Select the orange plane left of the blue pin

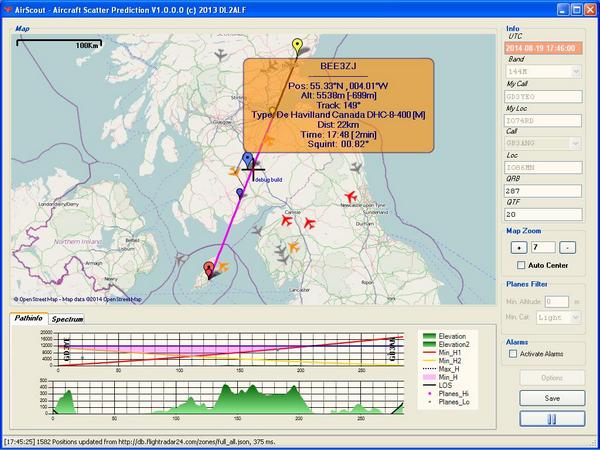click(234, 171)
